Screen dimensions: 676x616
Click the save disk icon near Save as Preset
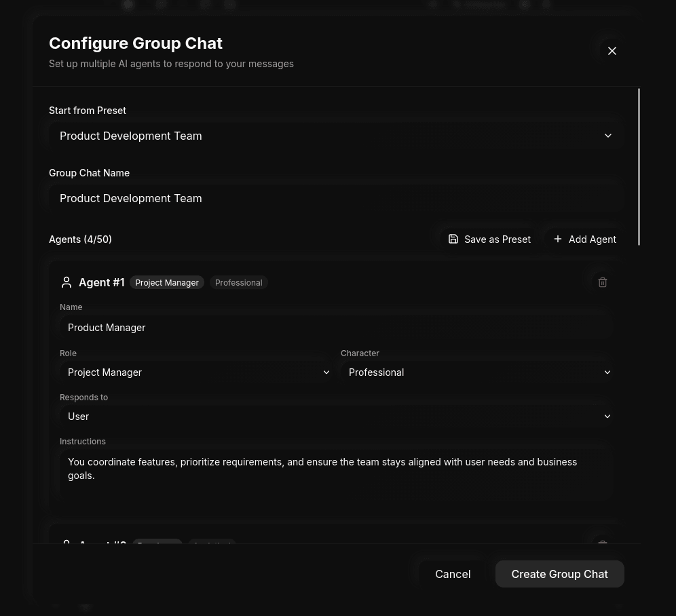click(453, 239)
